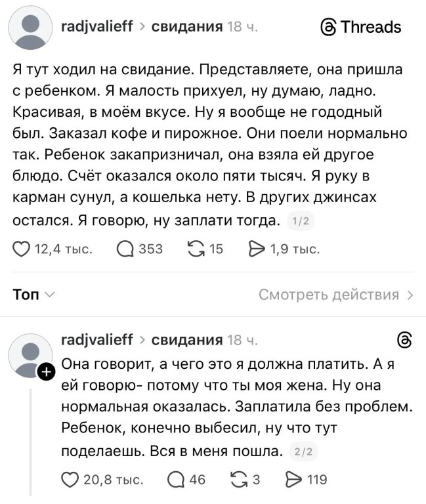This screenshot has height=504, width=426.
Task: Open radjvalieff profile from second post username
Action: coord(96,339)
